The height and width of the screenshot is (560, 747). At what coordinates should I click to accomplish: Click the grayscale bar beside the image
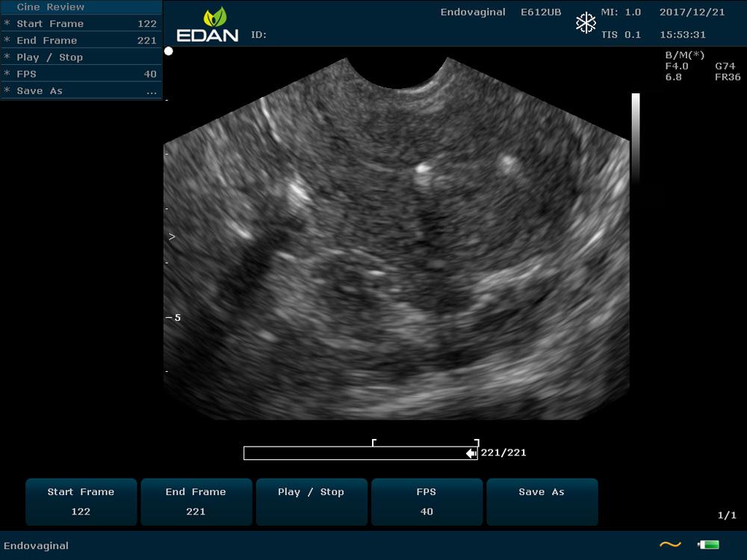(x=636, y=138)
